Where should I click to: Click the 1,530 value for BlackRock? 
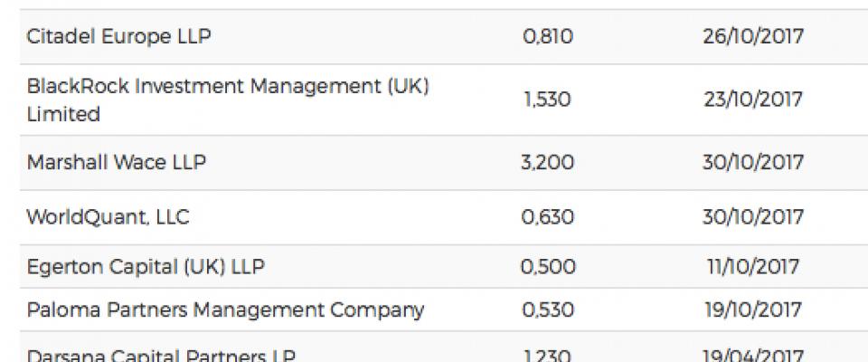tap(548, 100)
